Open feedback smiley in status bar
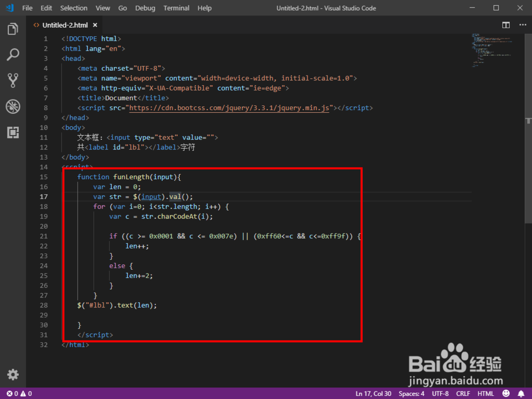Screen dimensions: 532x399 pyautogui.click(x=505, y=394)
